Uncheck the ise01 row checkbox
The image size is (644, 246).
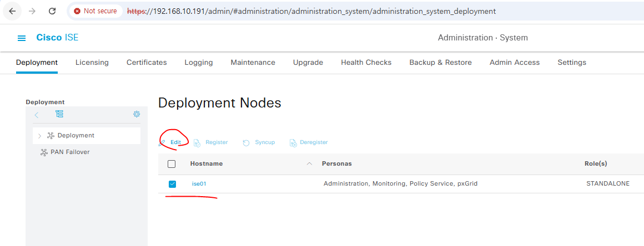coord(172,184)
